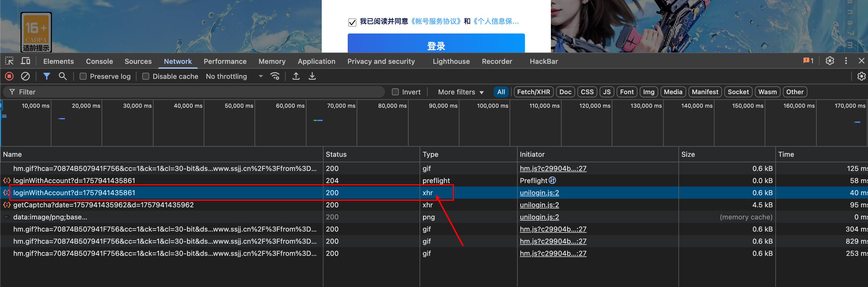868x287 pixels.
Task: Select the All request type filter
Action: [x=501, y=92]
